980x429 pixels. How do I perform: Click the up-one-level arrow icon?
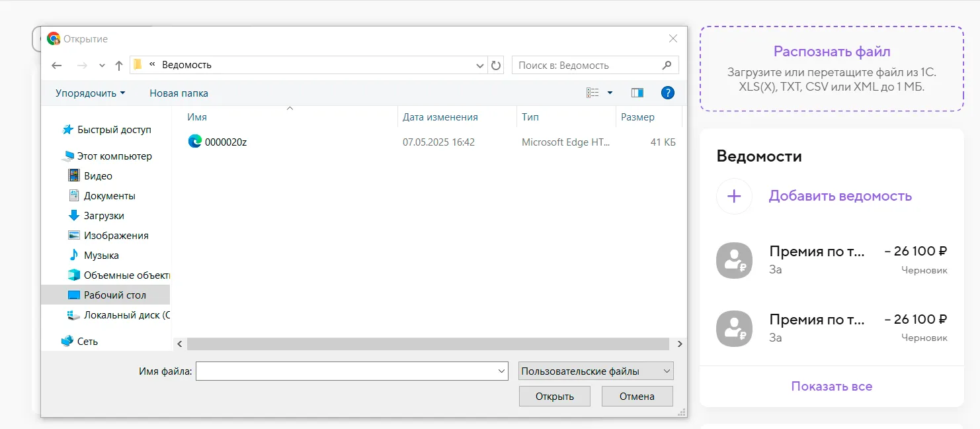tap(119, 66)
